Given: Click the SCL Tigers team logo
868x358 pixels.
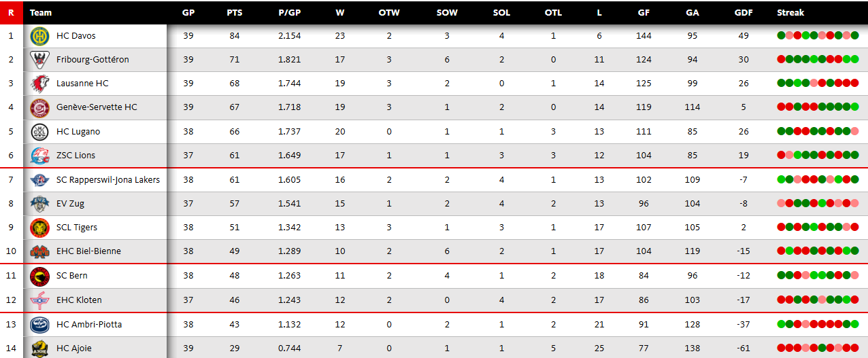Looking at the screenshot, I should click(39, 228).
